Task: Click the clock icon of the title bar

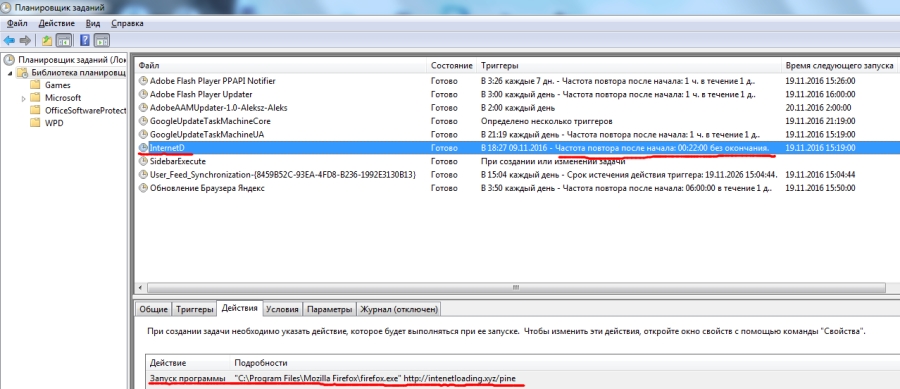Action: click(x=6, y=7)
